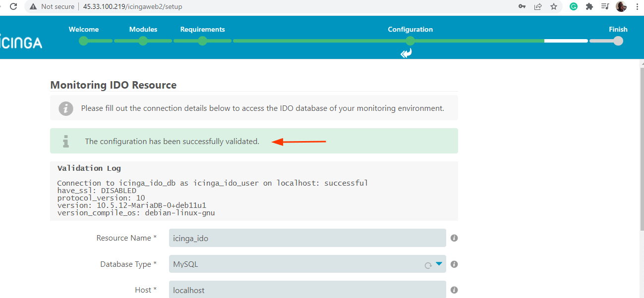Click the Host input field with localhost

click(x=307, y=290)
